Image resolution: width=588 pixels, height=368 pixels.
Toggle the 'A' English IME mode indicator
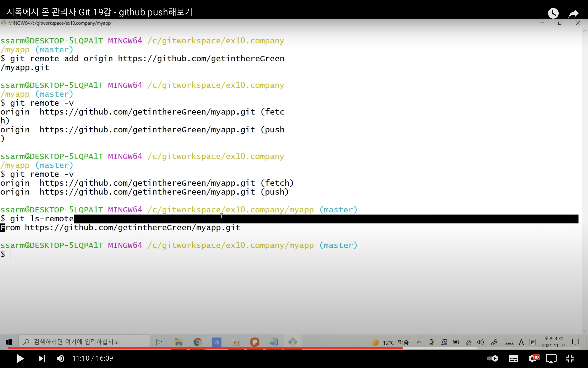coord(521,342)
